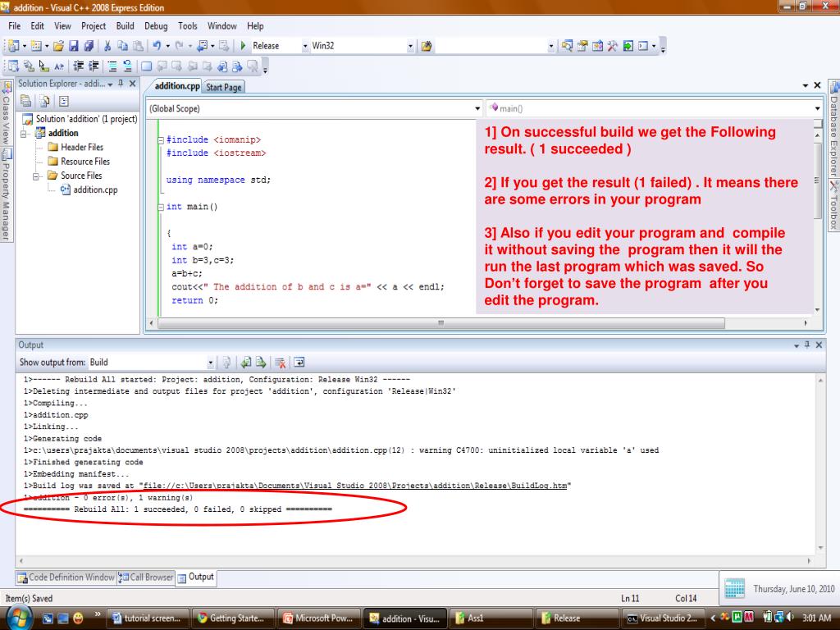Screen dimensions: 840x630
Task: Click the New Project toolbar icon
Action: [13, 46]
